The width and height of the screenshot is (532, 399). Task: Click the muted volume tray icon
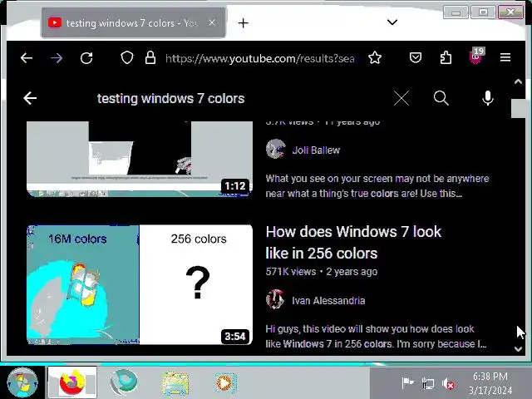pos(448,384)
